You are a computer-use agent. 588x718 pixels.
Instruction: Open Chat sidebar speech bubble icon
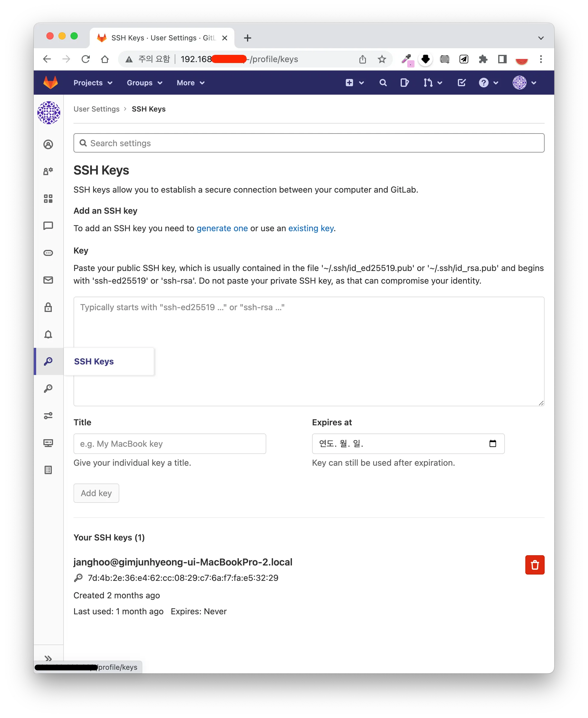pyautogui.click(x=48, y=226)
